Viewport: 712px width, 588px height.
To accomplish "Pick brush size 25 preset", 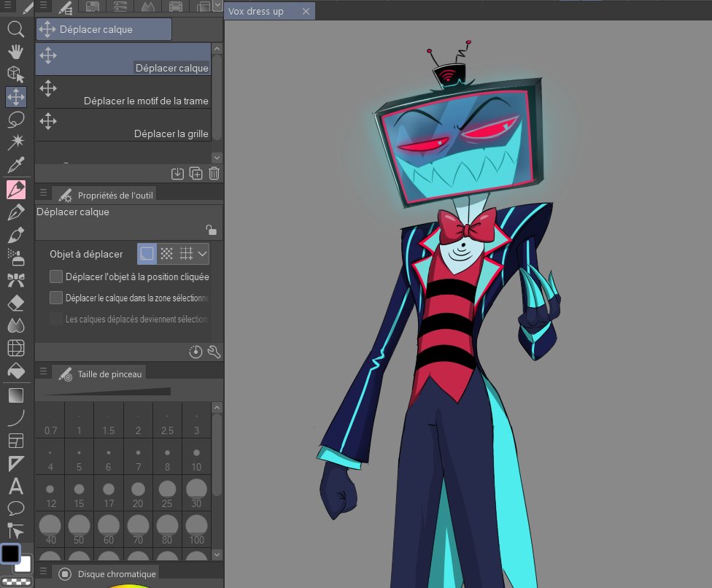I will point(167,494).
